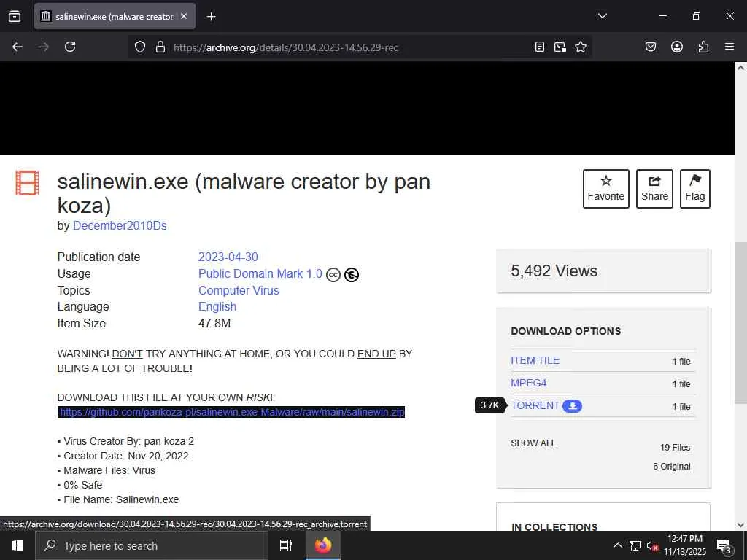Click the forward navigation arrow
Screen dimensions: 747x560
(x=43, y=47)
